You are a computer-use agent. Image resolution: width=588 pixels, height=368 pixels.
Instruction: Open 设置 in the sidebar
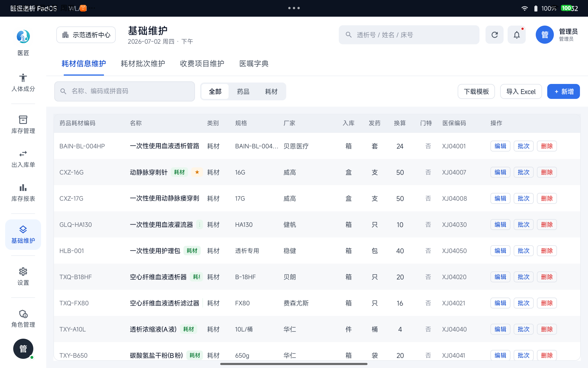click(x=23, y=277)
